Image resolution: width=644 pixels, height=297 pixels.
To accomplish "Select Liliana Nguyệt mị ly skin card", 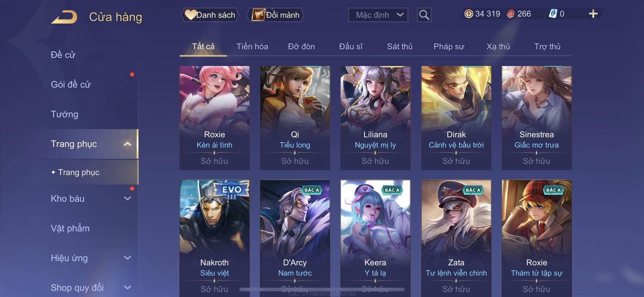I will [375, 118].
